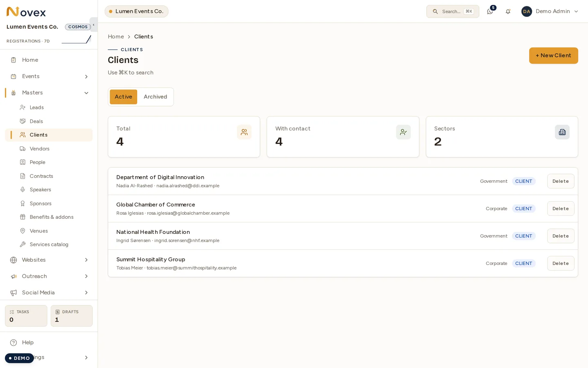Delete Department of Digital Innovation
Image resolution: width=588 pixels, height=368 pixels.
(x=561, y=181)
